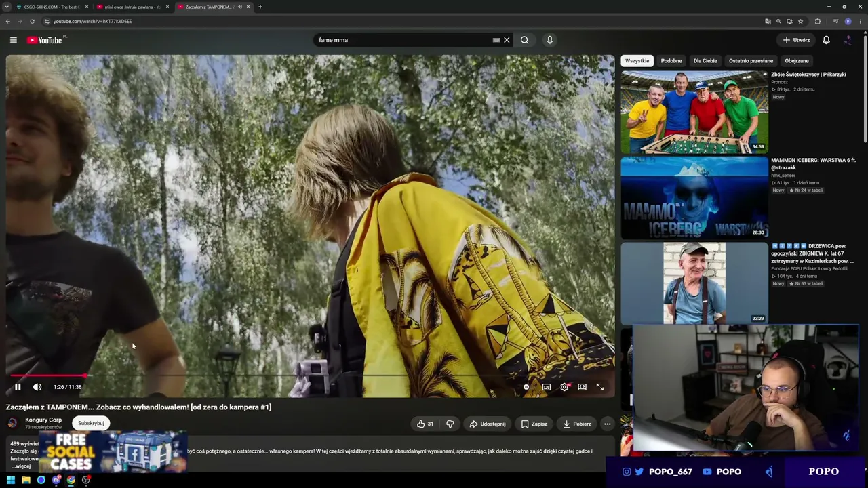The height and width of the screenshot is (488, 868).
Task: Open a new browser tab
Action: 260,7
